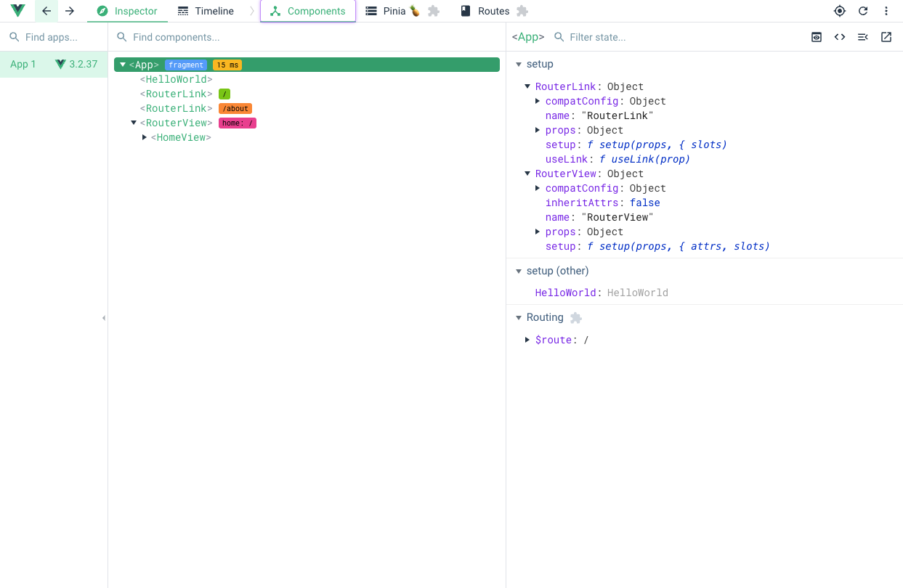Select the RouterLink /about component
This screenshot has height=588, width=903.
179,108
